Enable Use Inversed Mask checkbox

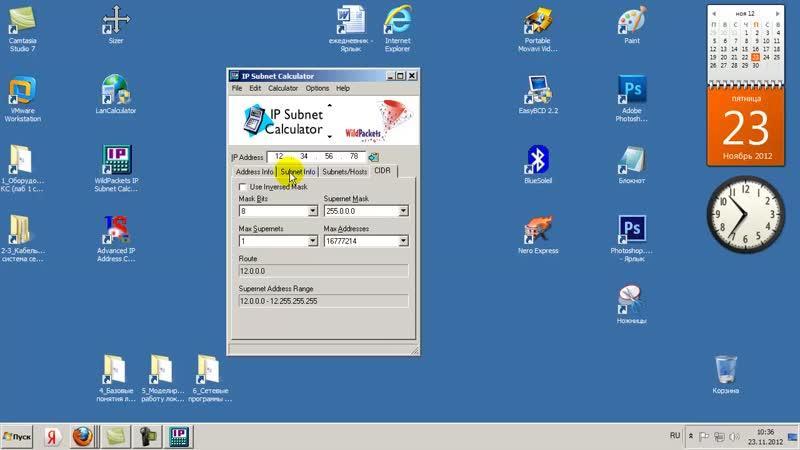243,187
